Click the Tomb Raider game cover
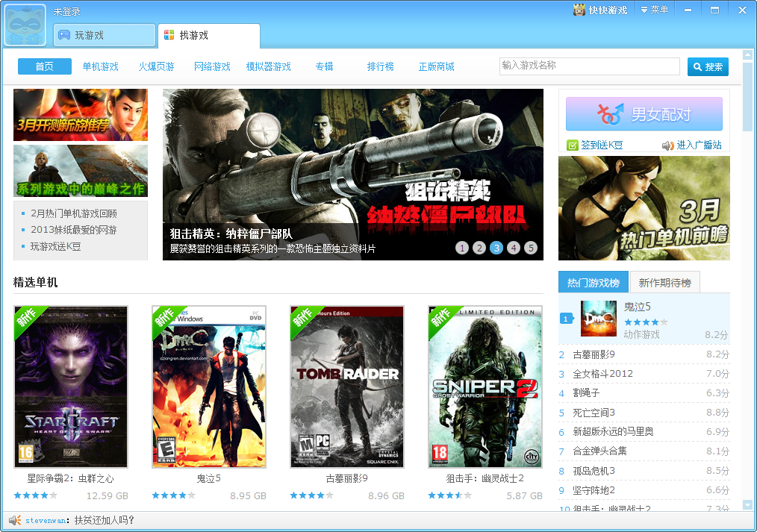757x532 pixels. click(347, 387)
